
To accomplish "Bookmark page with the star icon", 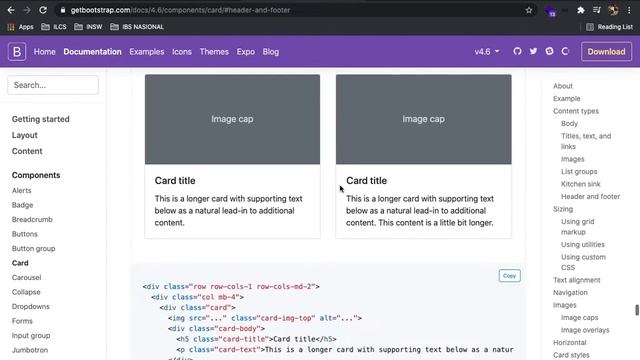I will coord(529,10).
